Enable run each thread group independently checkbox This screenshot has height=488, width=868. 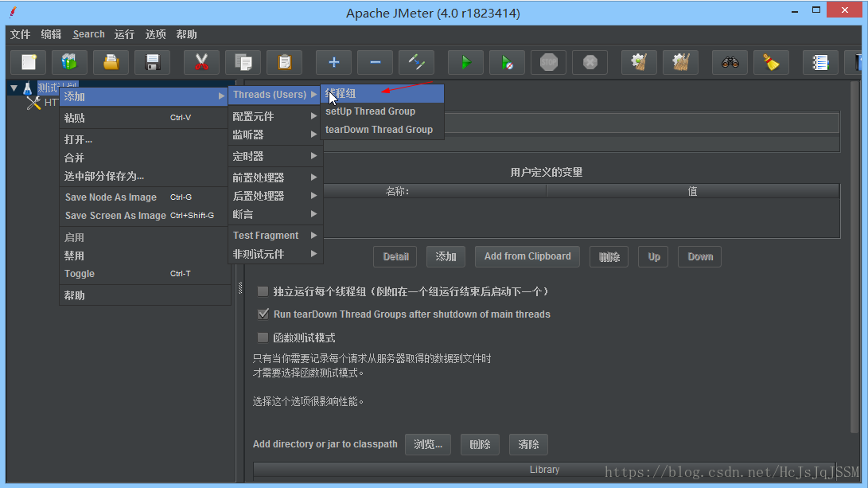pyautogui.click(x=263, y=291)
